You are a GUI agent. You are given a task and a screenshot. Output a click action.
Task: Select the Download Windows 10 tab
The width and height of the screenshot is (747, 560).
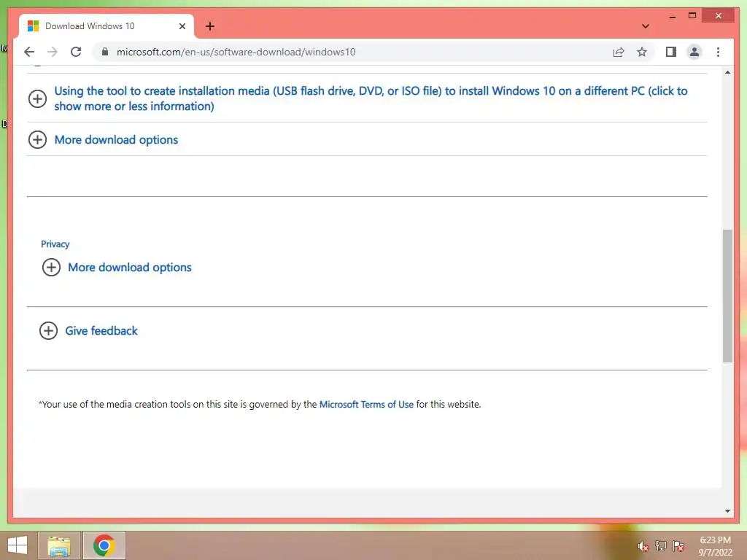[x=106, y=26]
